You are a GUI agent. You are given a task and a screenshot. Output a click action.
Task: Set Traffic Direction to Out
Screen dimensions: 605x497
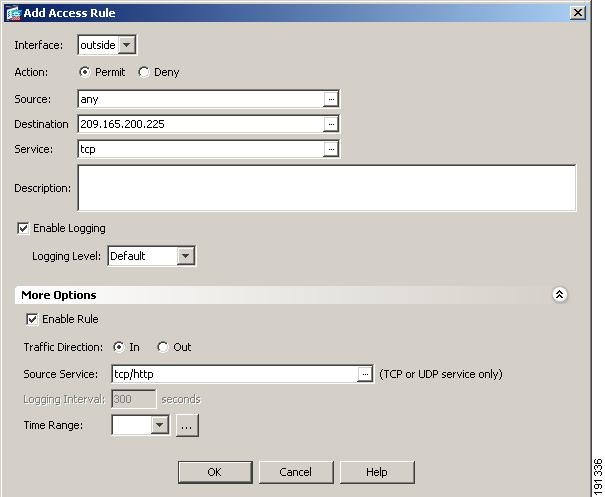click(163, 347)
